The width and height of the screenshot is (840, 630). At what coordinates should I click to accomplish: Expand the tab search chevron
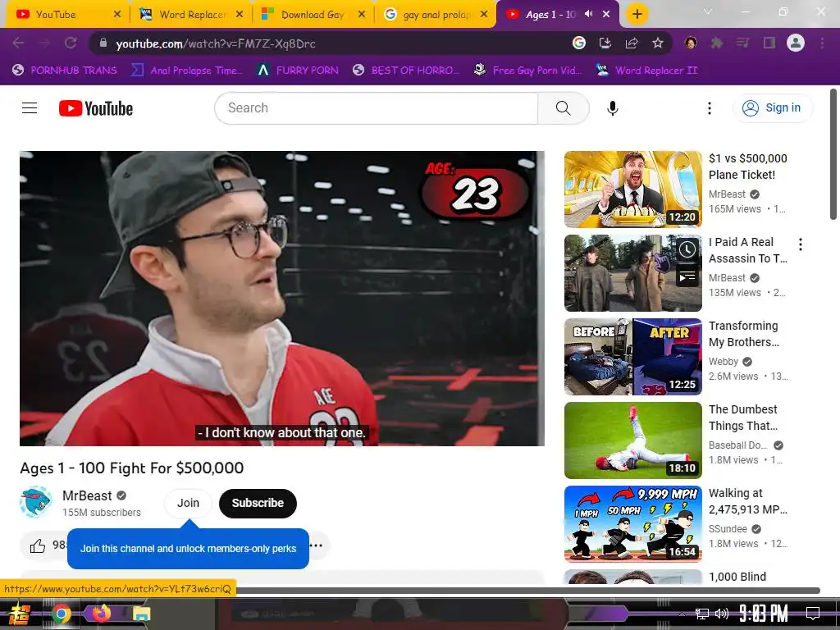708,11
